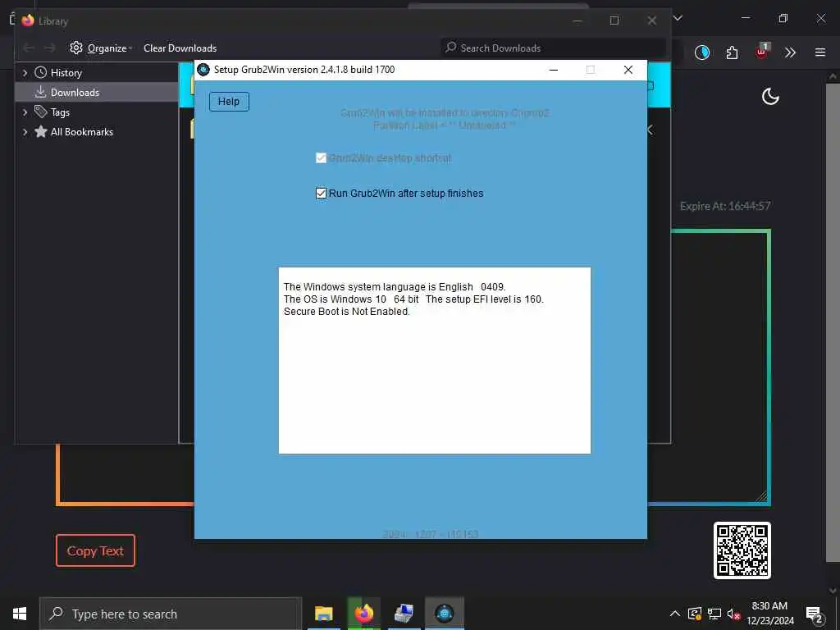Click the muted volume tray icon
The width and height of the screenshot is (840, 630).
733,614
